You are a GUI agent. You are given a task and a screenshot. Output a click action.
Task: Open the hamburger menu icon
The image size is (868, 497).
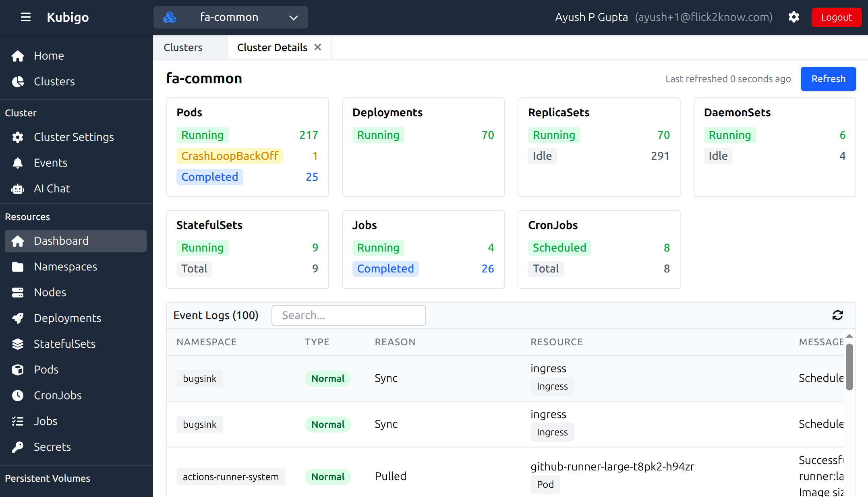(x=26, y=17)
